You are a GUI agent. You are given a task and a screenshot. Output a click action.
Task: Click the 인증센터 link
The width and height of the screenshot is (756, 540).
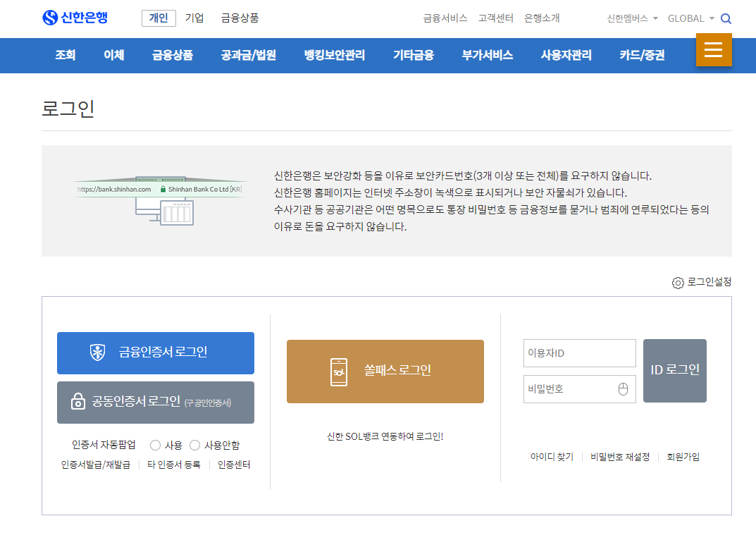(234, 465)
